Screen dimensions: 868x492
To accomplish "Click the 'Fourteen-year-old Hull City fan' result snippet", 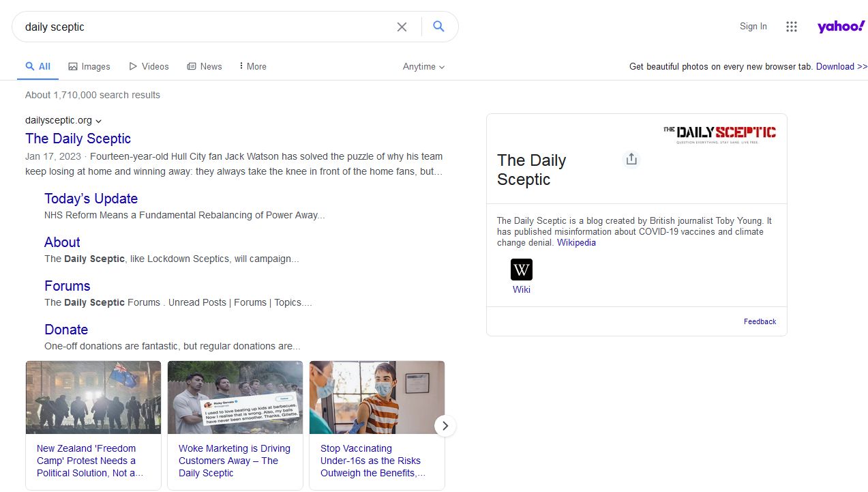I will [x=234, y=164].
